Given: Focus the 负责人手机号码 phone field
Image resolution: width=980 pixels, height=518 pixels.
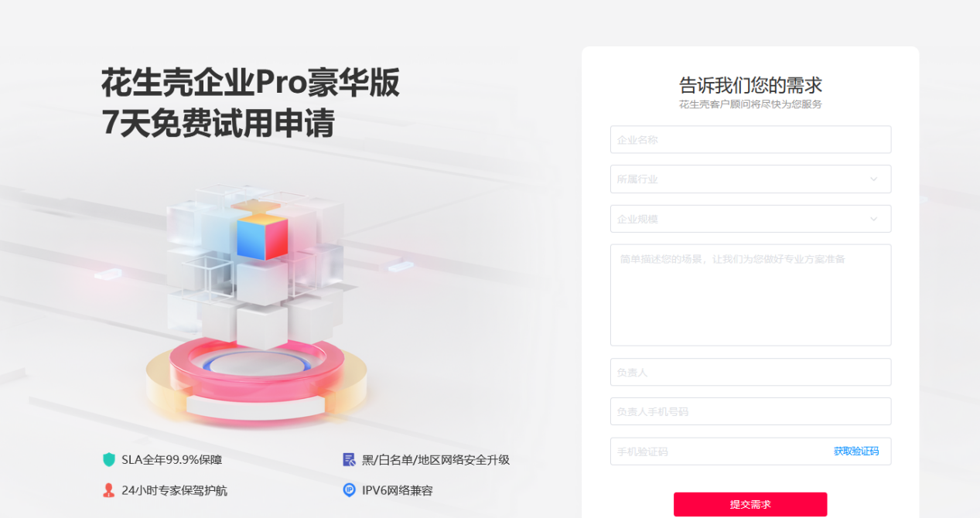Looking at the screenshot, I should pos(750,411).
